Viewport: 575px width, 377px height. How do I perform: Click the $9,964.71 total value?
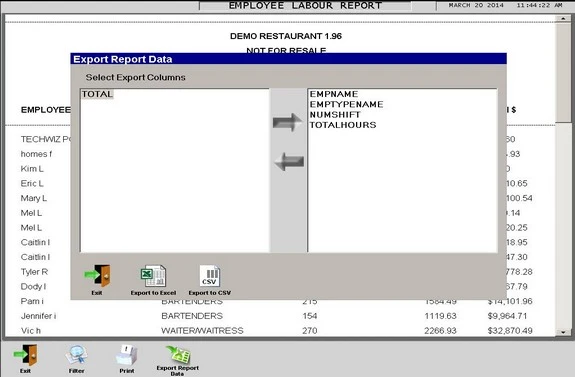pos(507,316)
